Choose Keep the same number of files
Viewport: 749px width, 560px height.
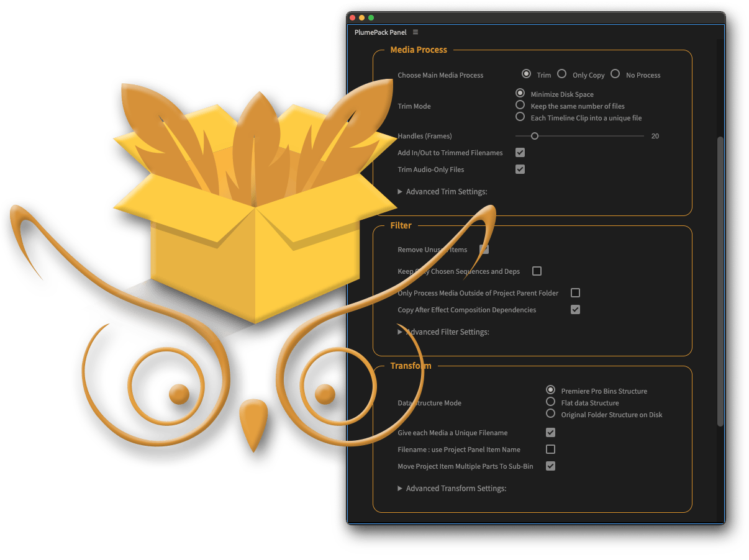click(x=520, y=105)
